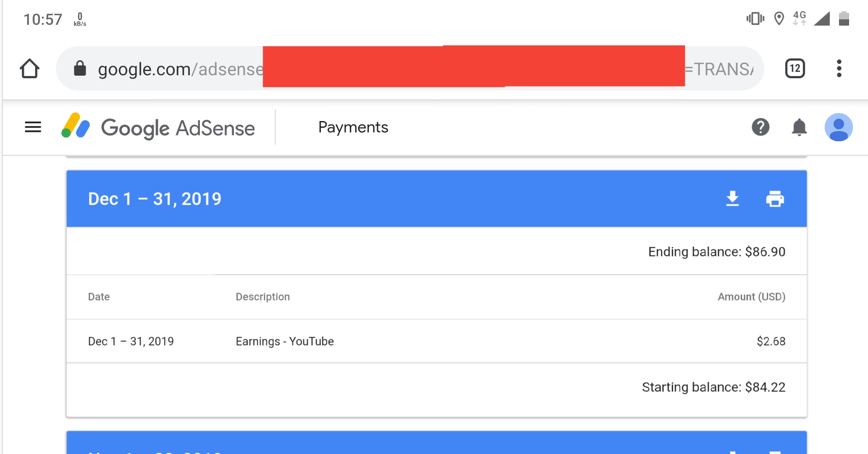The height and width of the screenshot is (454, 868).
Task: Open the tab switcher showing 12 tabs
Action: [795, 69]
